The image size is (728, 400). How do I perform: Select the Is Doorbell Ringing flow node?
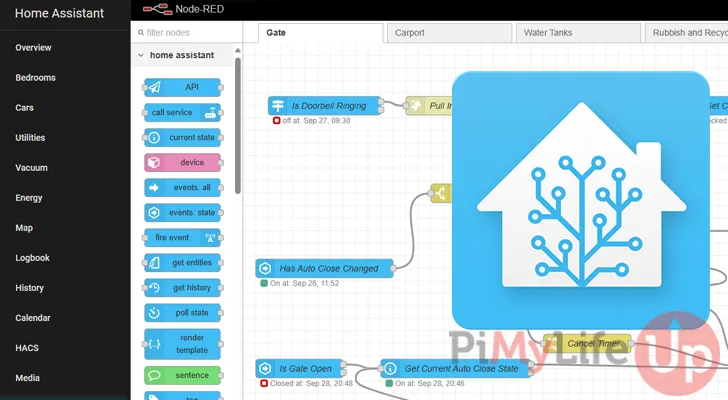click(x=325, y=106)
